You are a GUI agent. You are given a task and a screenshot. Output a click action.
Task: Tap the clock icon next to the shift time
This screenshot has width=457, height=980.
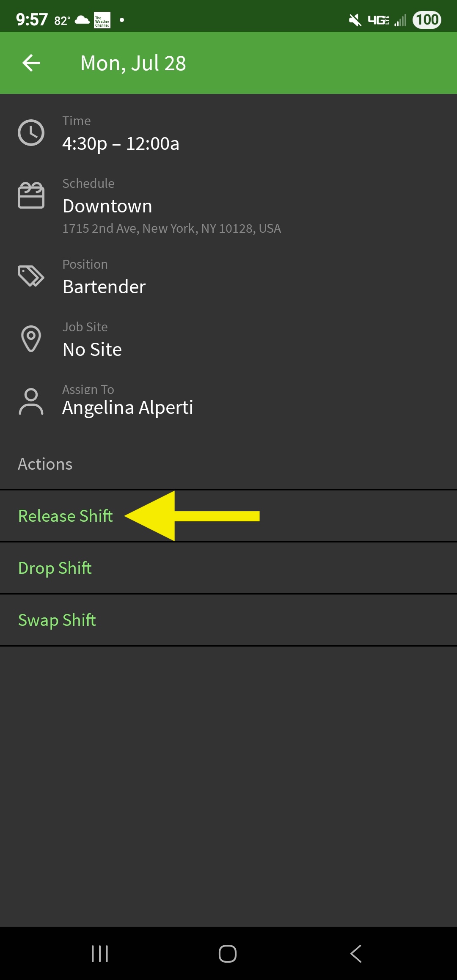tap(31, 132)
